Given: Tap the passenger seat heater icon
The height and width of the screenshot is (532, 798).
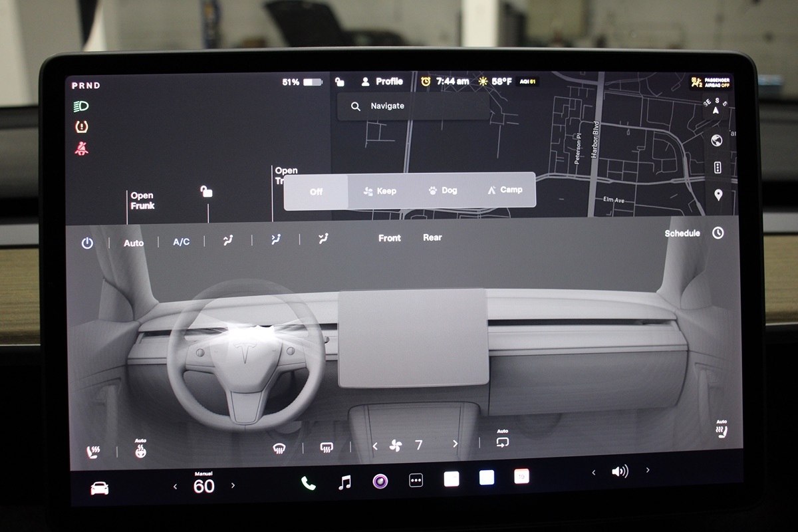Looking at the screenshot, I should click(722, 431).
